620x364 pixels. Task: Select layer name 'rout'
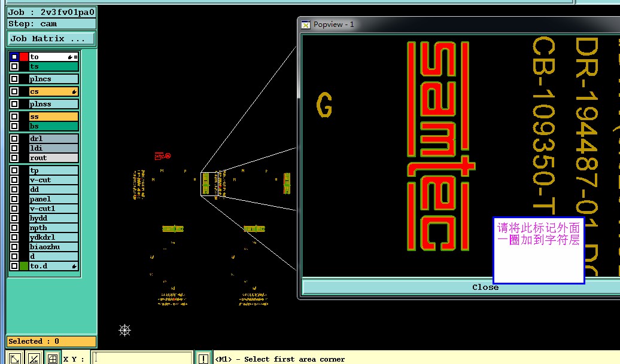(x=53, y=158)
